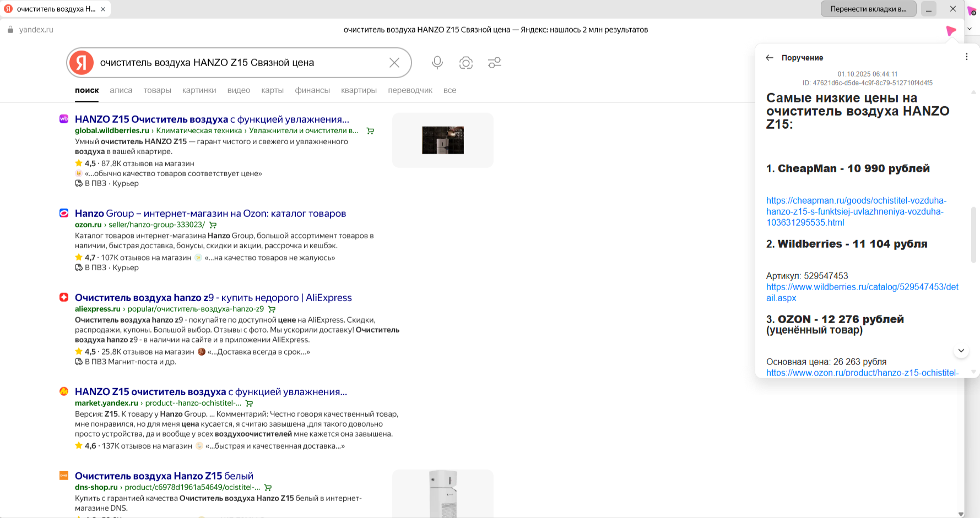Click the voice search microphone icon
This screenshot has width=980, height=518.
[x=437, y=63]
